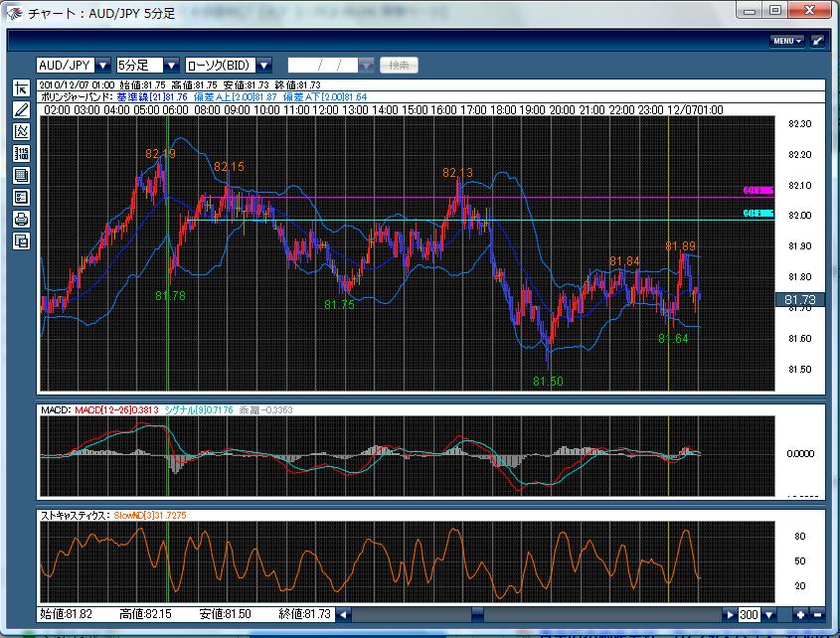This screenshot has width=840, height=638.
Task: Select the pencil drawing tool
Action: [x=22, y=110]
